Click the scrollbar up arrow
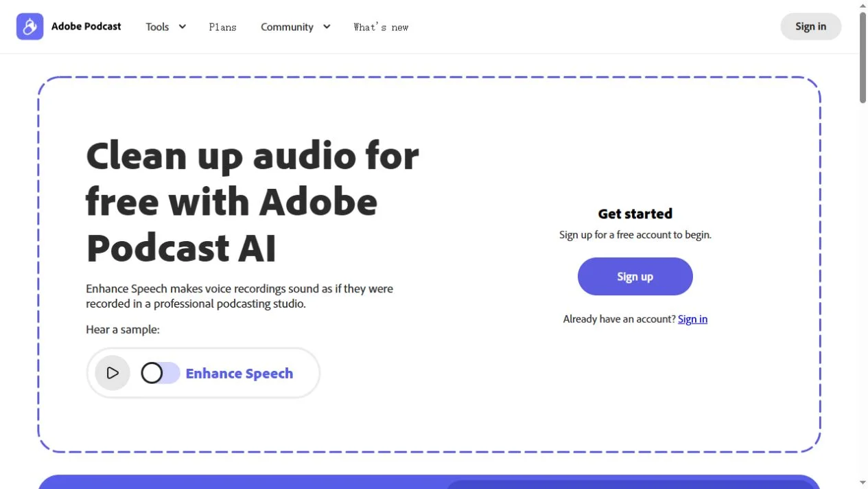The width and height of the screenshot is (868, 489). tap(863, 5)
